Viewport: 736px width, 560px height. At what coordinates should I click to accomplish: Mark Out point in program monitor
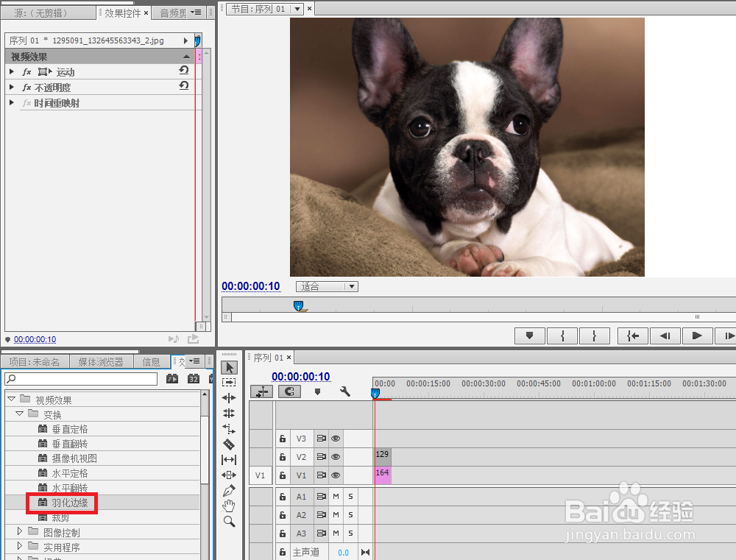coord(594,336)
